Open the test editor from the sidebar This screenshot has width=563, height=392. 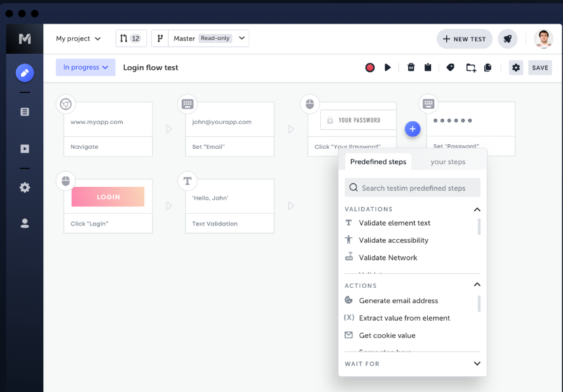[24, 72]
